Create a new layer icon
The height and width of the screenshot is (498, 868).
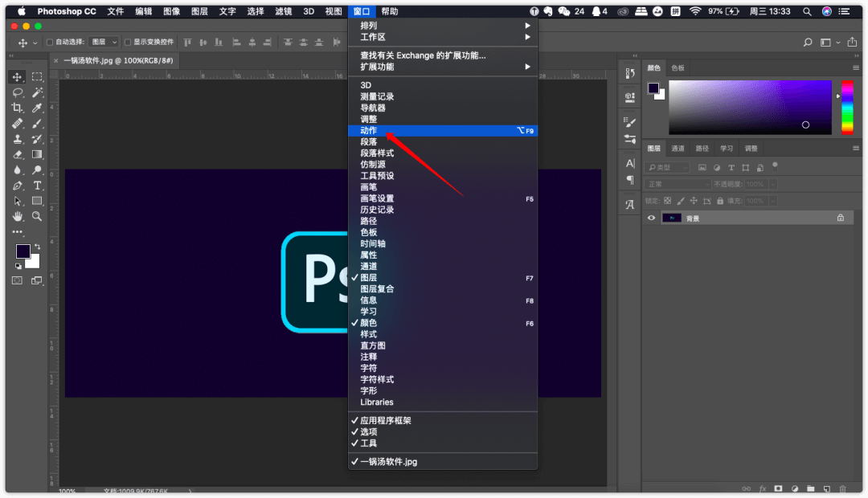[826, 488]
